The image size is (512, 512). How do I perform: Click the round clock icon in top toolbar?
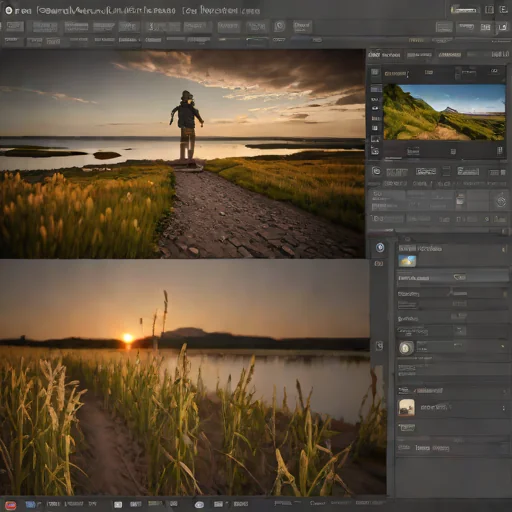point(280,26)
